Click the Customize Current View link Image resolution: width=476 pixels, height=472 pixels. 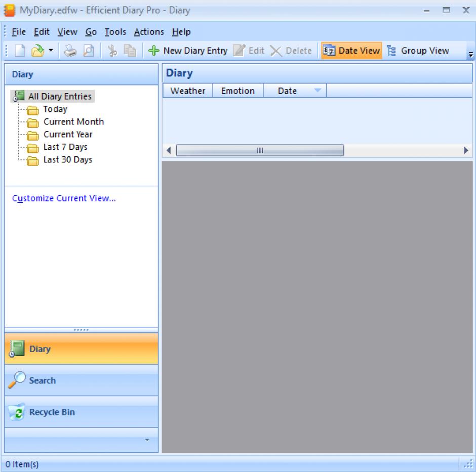[64, 198]
